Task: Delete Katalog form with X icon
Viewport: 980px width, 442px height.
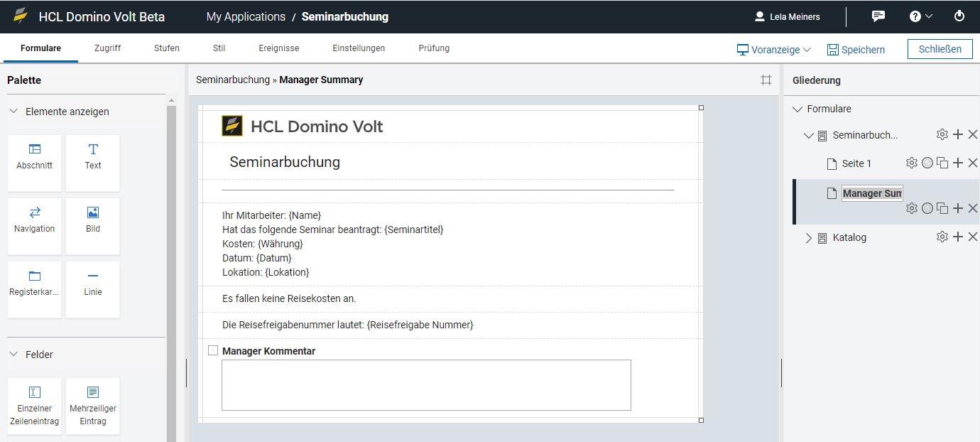Action: coord(973,237)
